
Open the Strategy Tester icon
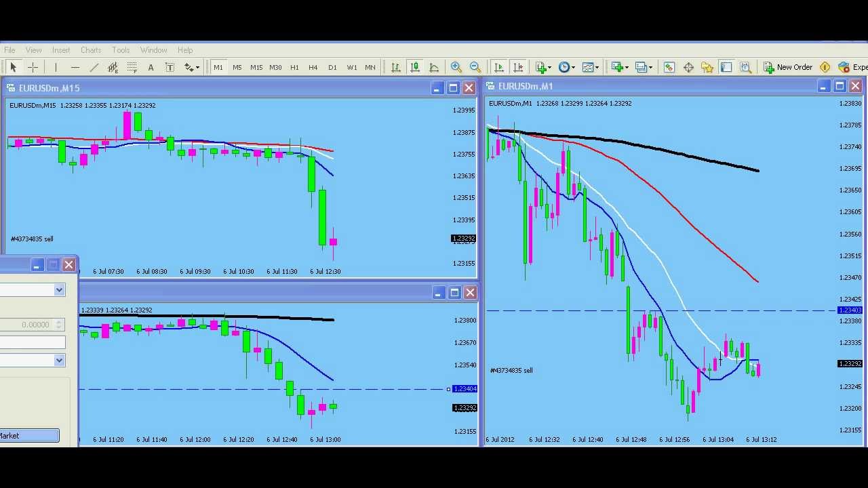coord(745,67)
